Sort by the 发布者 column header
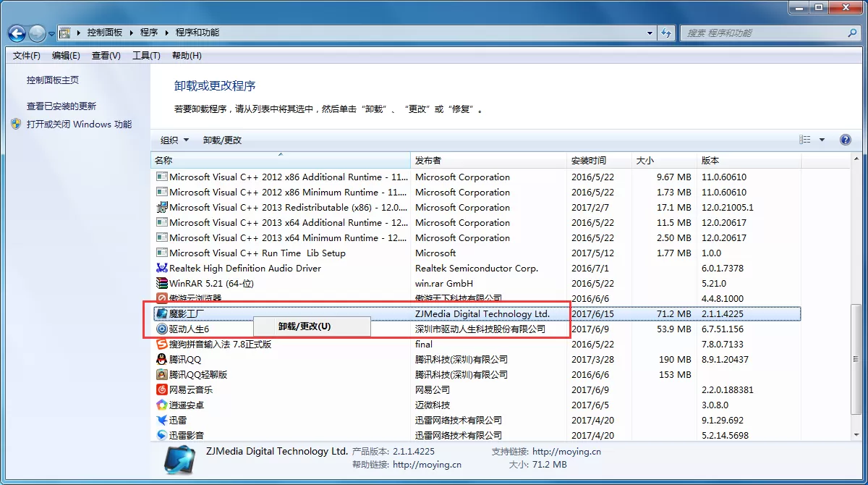 [x=488, y=161]
